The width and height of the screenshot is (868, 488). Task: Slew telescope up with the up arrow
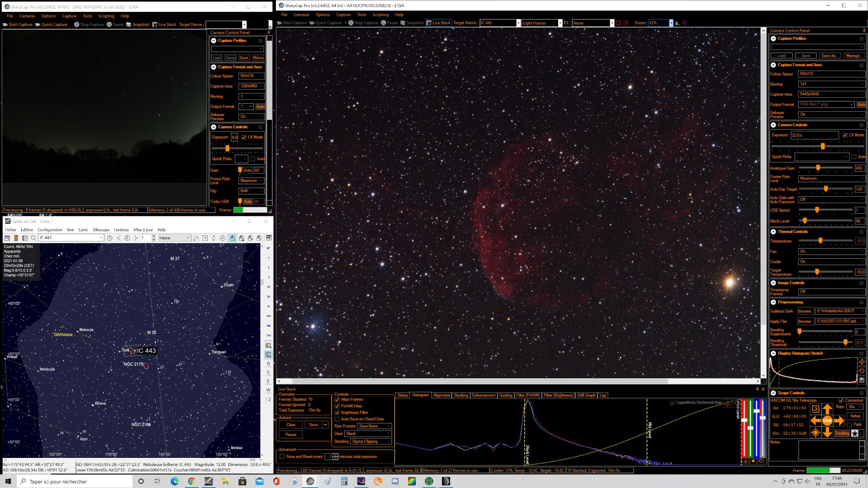(827, 409)
